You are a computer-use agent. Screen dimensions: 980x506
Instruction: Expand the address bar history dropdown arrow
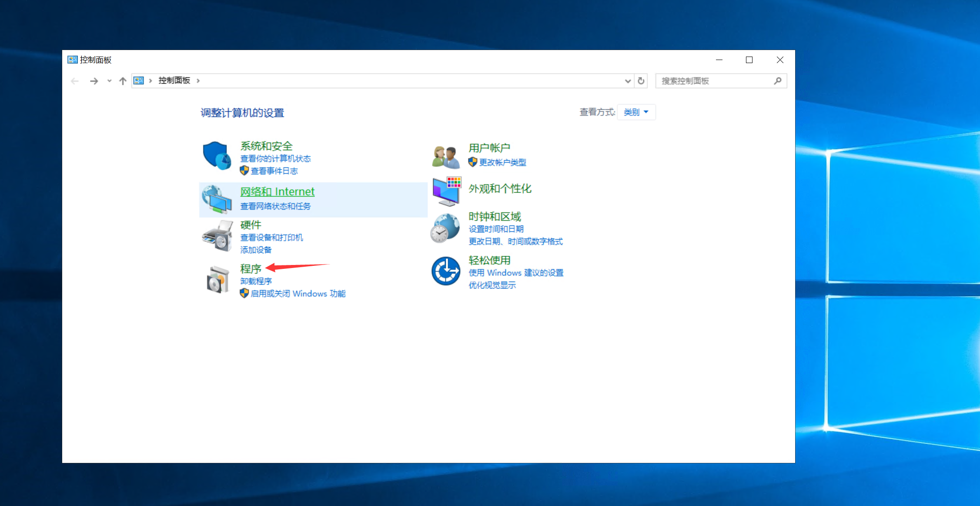pos(628,81)
